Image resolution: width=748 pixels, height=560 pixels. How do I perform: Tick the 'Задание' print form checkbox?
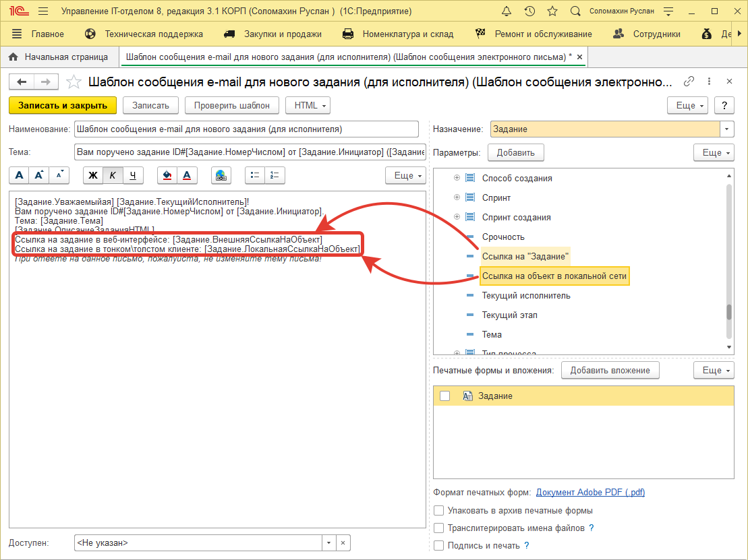(x=444, y=396)
